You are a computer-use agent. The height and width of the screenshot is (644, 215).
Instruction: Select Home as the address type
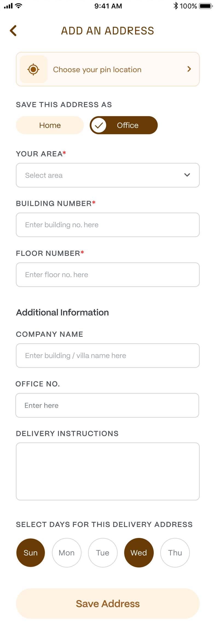coord(50,125)
